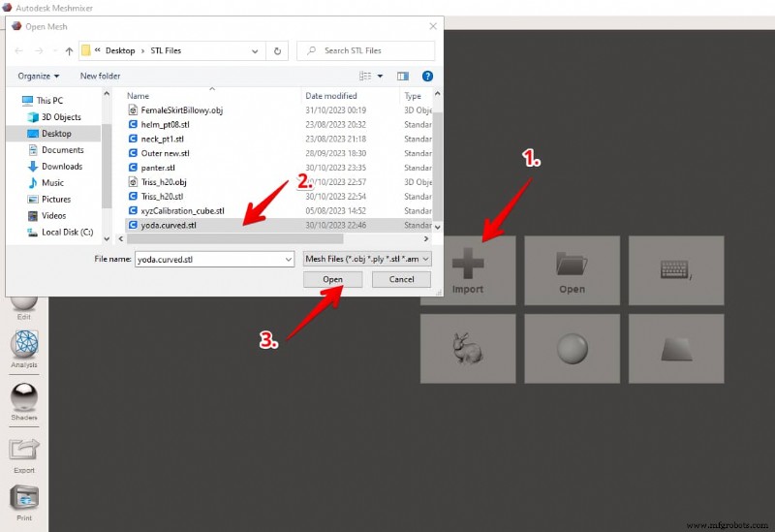Cancel the Open Mesh dialog

click(401, 279)
